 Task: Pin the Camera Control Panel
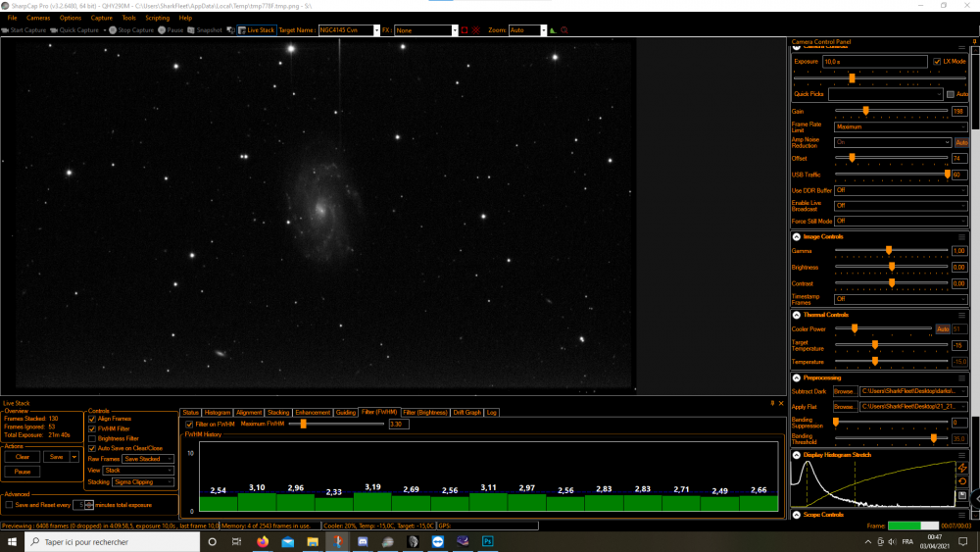(974, 41)
